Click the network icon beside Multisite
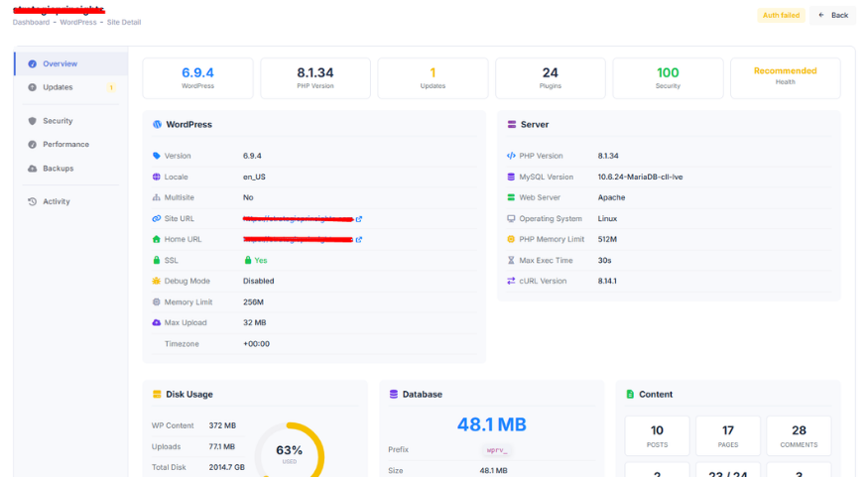 click(156, 197)
